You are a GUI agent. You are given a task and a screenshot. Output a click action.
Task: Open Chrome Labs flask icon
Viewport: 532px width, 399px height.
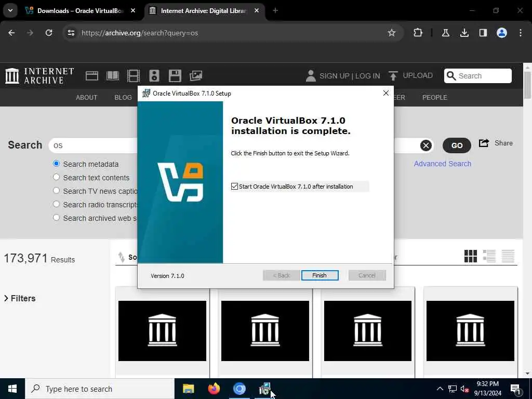point(445,33)
